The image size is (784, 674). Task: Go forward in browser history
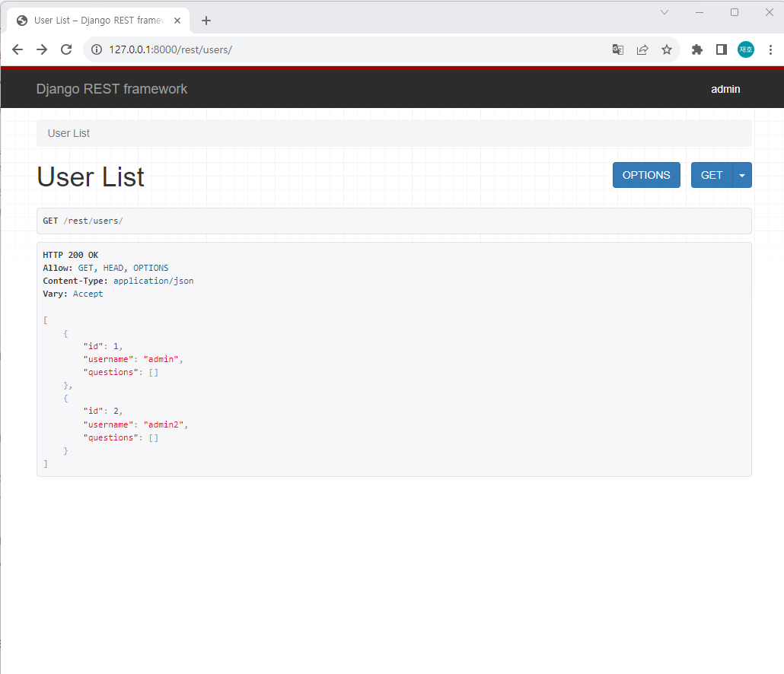tap(42, 49)
